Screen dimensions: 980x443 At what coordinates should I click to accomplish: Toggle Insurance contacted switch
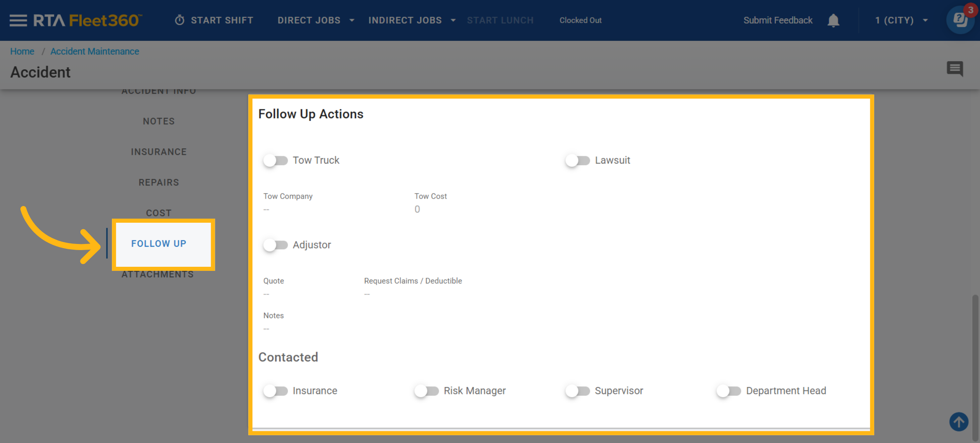click(275, 391)
